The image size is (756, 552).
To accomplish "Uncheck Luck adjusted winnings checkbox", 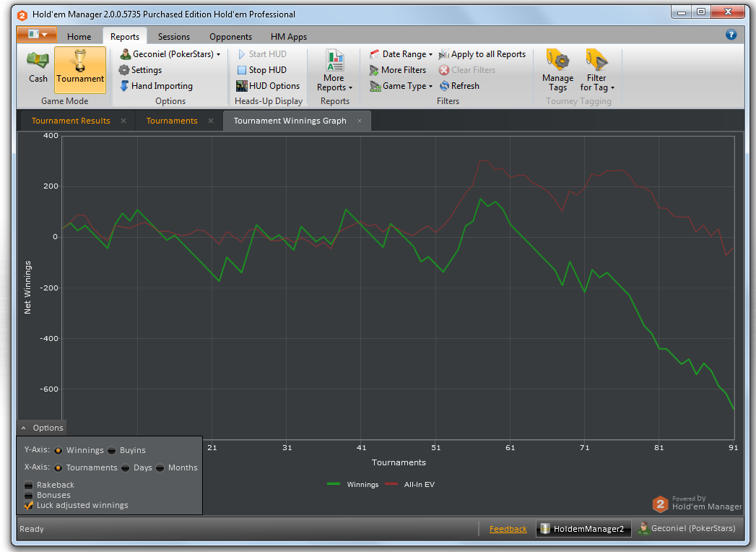I will 29,506.
